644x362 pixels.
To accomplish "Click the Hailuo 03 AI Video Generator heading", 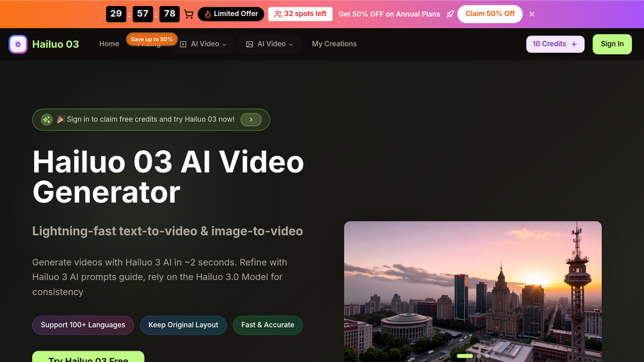I will pyautogui.click(x=168, y=177).
